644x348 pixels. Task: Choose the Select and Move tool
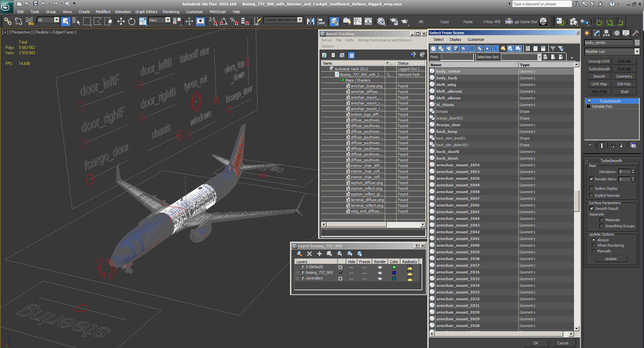(121, 21)
